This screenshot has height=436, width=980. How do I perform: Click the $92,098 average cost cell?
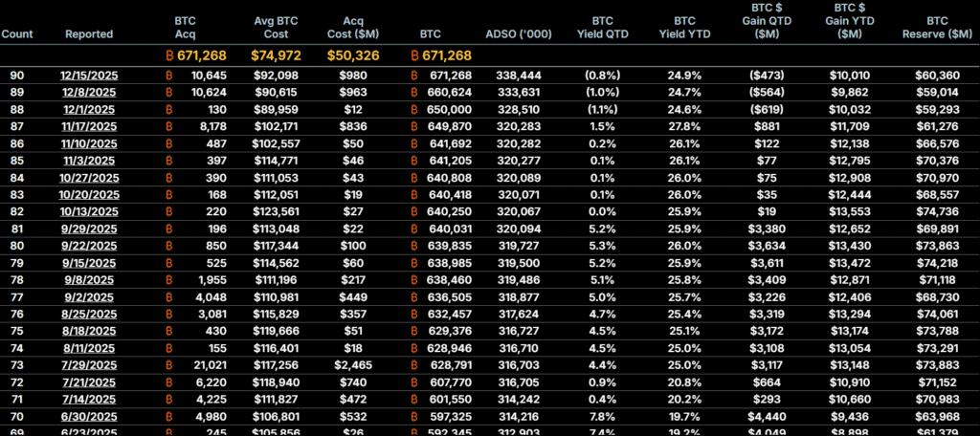tap(276, 76)
